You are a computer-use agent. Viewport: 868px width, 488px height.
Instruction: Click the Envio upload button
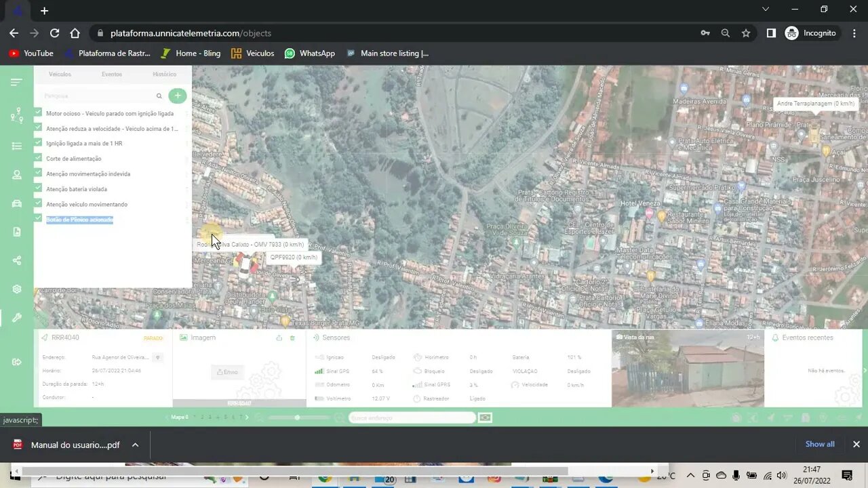tap(227, 372)
